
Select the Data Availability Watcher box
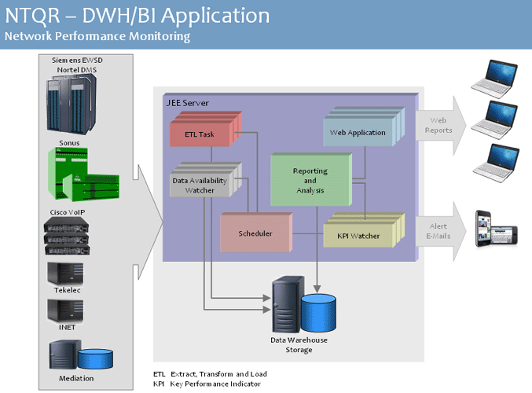204,185
